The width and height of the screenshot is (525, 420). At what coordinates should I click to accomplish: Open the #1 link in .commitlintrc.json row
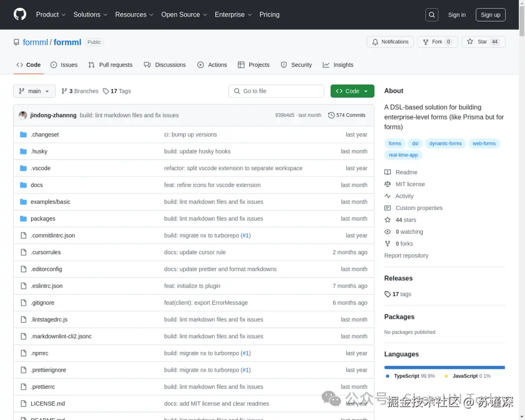pos(246,235)
